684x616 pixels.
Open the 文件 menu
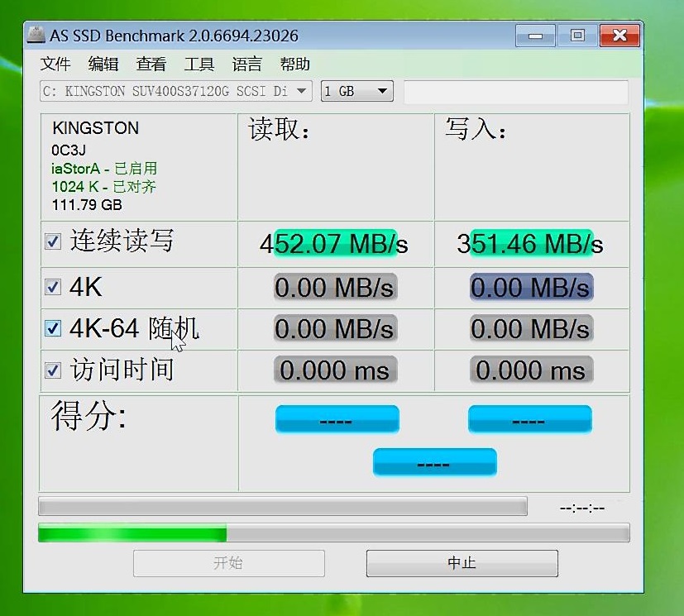(x=55, y=64)
